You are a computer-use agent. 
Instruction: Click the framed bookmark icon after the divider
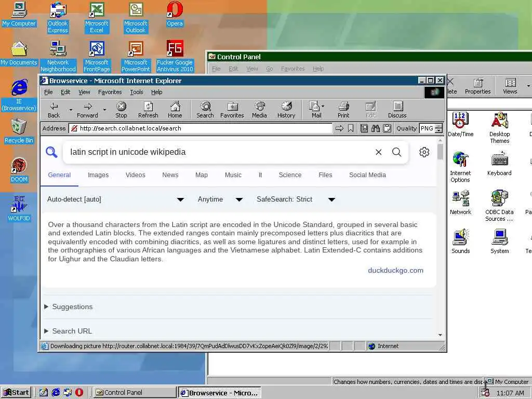[x=364, y=128]
